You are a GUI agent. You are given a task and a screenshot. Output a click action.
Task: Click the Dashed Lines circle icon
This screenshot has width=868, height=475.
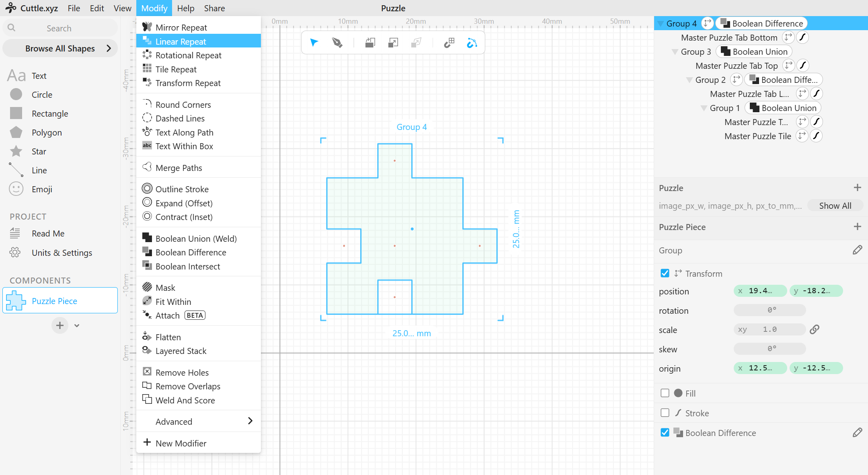(x=147, y=118)
